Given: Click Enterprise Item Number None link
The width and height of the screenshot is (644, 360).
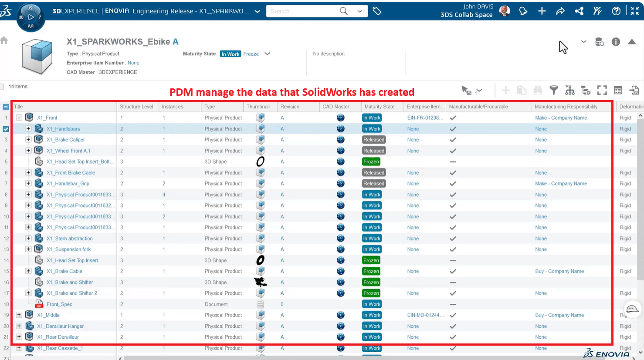Looking at the screenshot, I should point(133,63).
